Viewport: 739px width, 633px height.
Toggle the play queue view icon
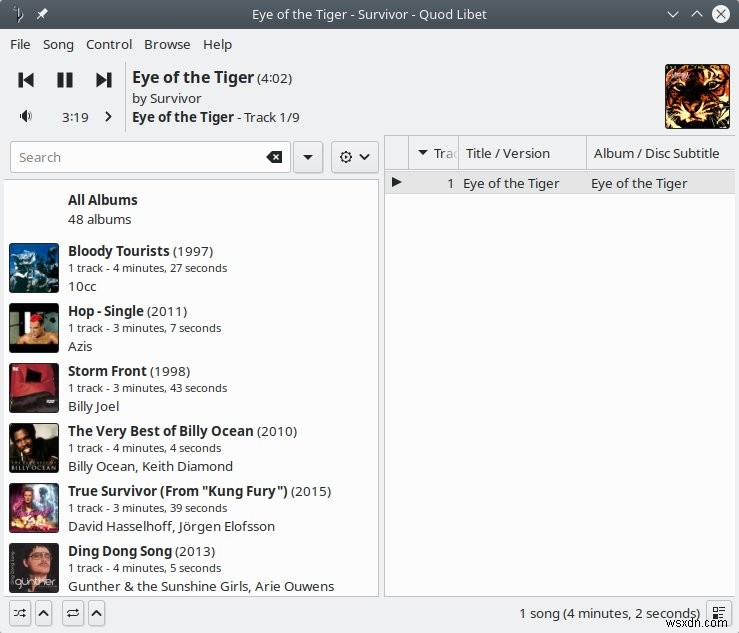point(718,613)
